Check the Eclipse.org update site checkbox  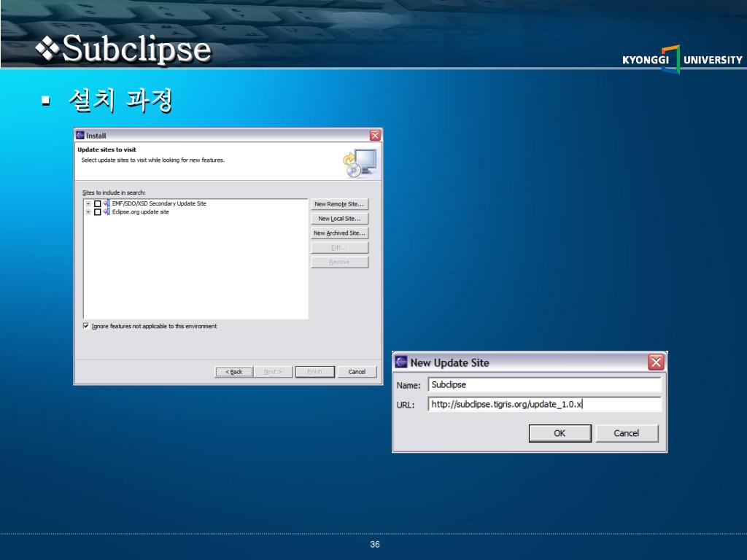[x=97, y=212]
